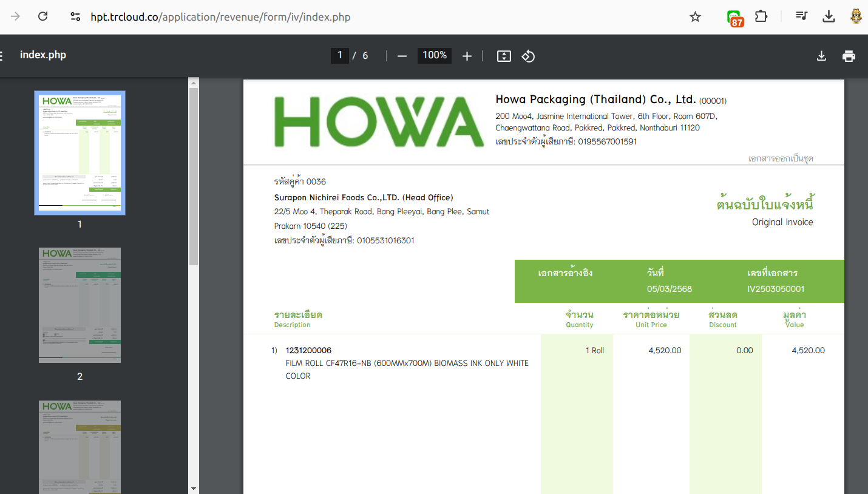The width and height of the screenshot is (868, 494).
Task: Open the Extensions puzzle icon
Action: 761,16
